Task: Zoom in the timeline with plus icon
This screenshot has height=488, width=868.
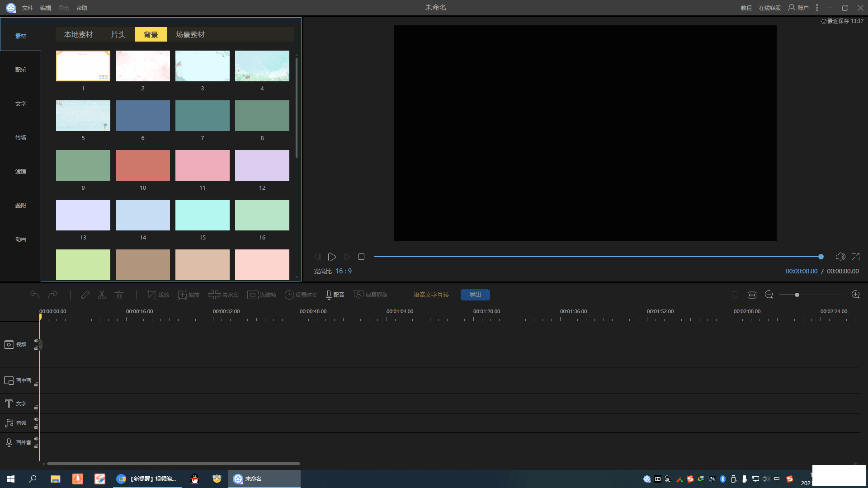Action: click(856, 295)
